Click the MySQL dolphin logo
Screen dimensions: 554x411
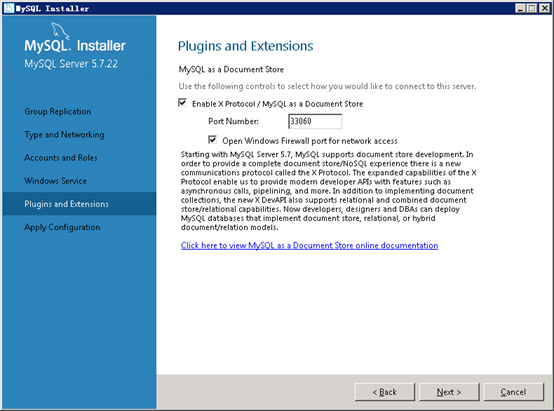(x=60, y=31)
